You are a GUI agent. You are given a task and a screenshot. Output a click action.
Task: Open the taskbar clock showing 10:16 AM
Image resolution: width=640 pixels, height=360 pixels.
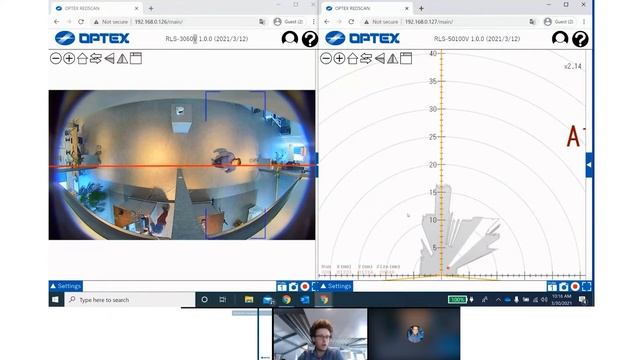click(562, 300)
